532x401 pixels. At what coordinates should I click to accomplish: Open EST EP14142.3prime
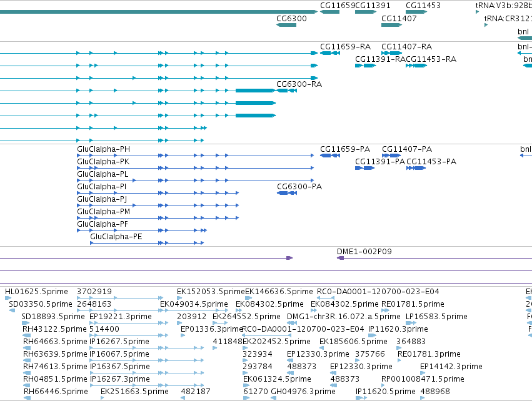pos(451,367)
